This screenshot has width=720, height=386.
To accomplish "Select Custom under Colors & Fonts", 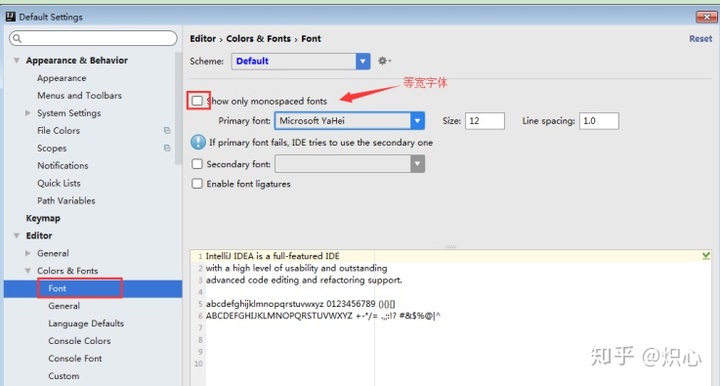I will click(x=63, y=375).
